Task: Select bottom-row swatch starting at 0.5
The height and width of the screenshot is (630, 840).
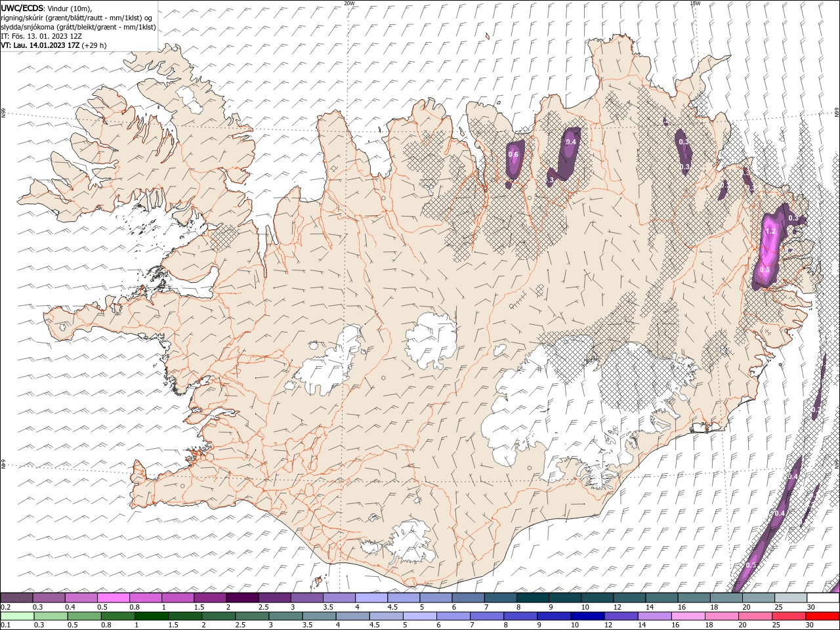Action: (84, 616)
